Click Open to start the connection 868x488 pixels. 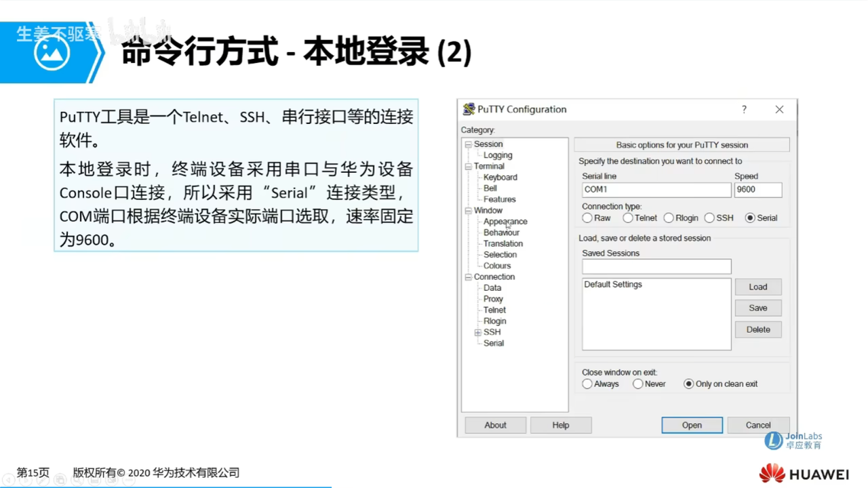(x=692, y=425)
